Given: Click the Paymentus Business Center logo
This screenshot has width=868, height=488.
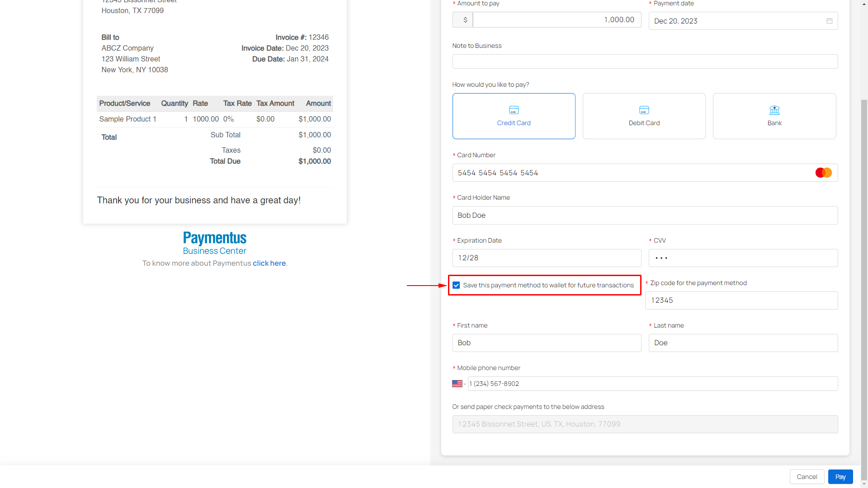Looking at the screenshot, I should pos(215,243).
